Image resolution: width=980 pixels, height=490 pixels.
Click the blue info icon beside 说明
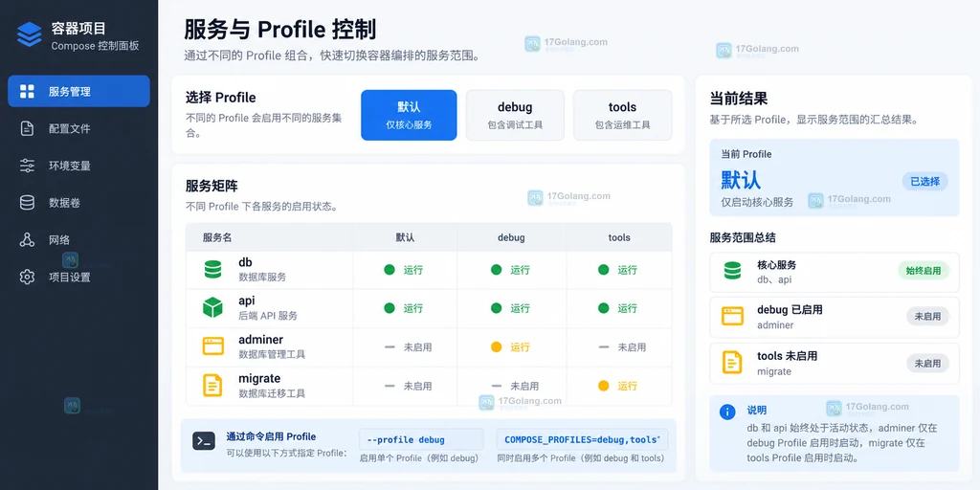[x=727, y=412]
